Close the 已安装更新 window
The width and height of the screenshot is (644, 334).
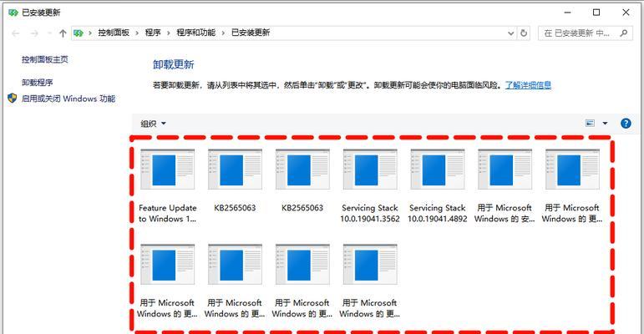click(626, 13)
